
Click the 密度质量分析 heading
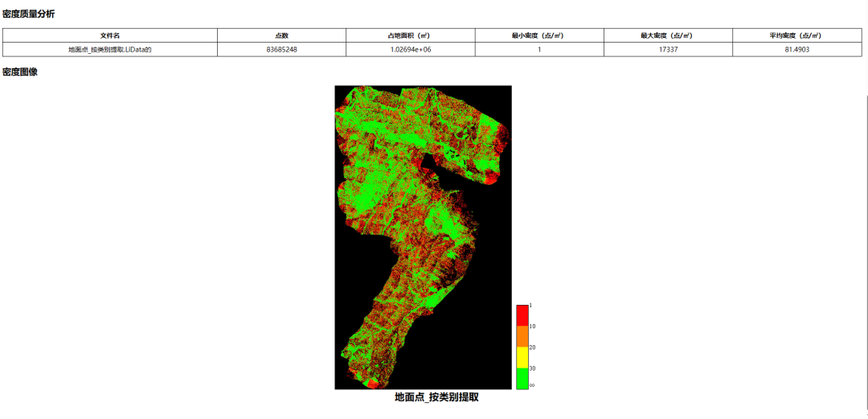pos(29,14)
